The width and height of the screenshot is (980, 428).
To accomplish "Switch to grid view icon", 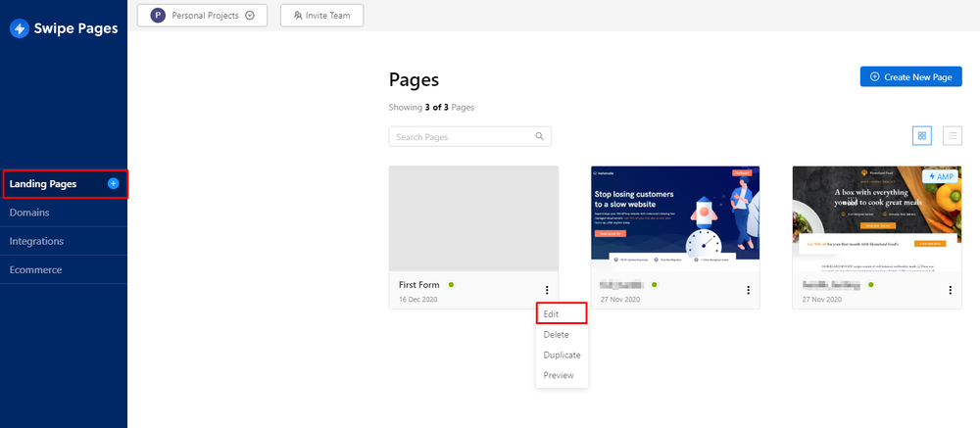I will [x=922, y=135].
